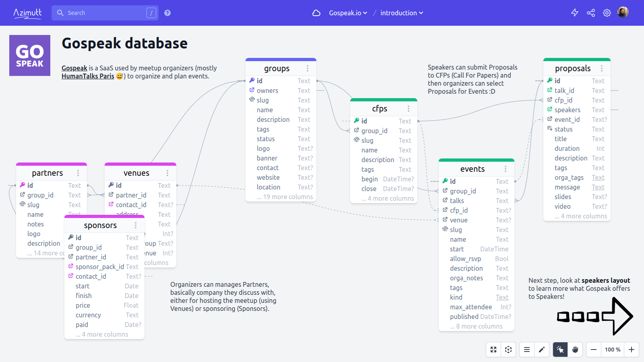Toggle the help question mark bubble
This screenshot has height=362, width=644.
167,12
